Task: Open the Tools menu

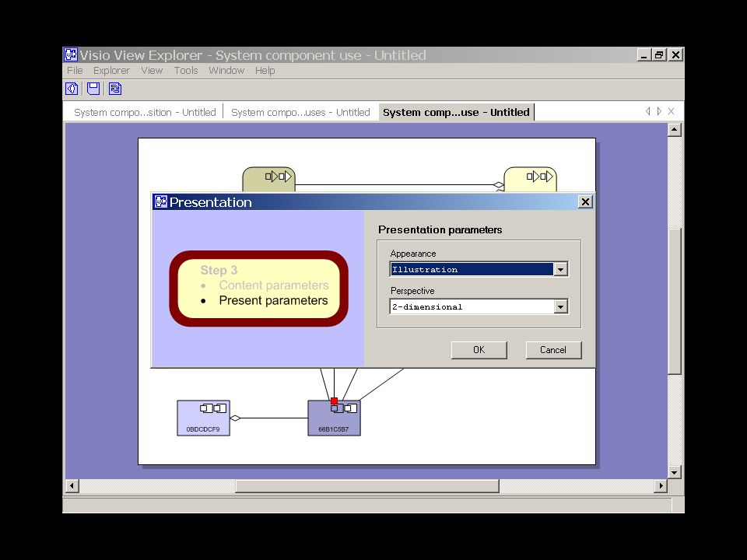Action: coord(186,71)
